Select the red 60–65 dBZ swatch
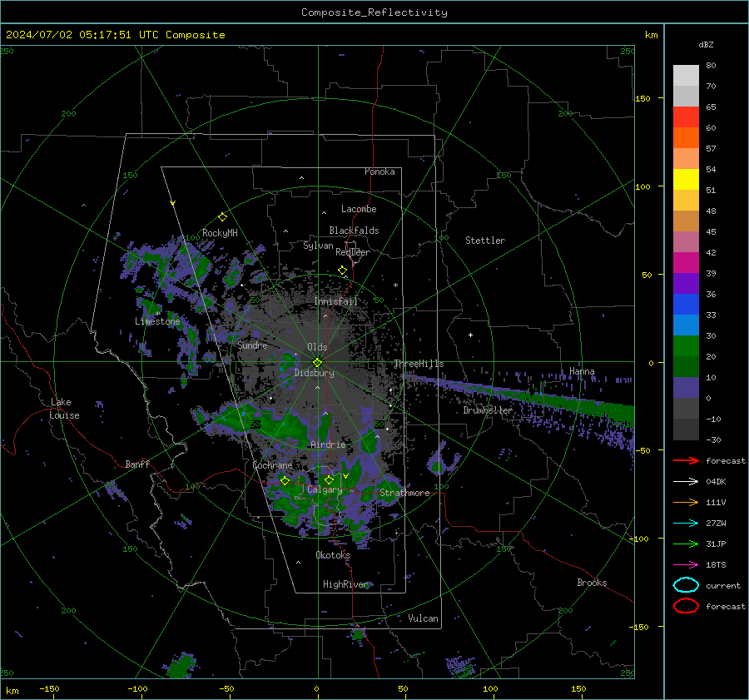749x700 pixels. coord(686,117)
